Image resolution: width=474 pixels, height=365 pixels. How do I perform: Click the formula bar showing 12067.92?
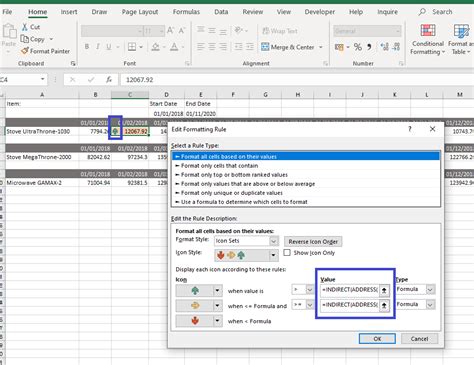tap(297, 80)
